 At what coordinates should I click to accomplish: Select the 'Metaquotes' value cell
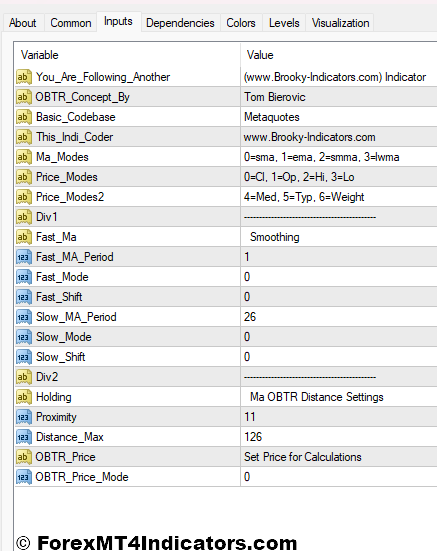pyautogui.click(x=339, y=117)
